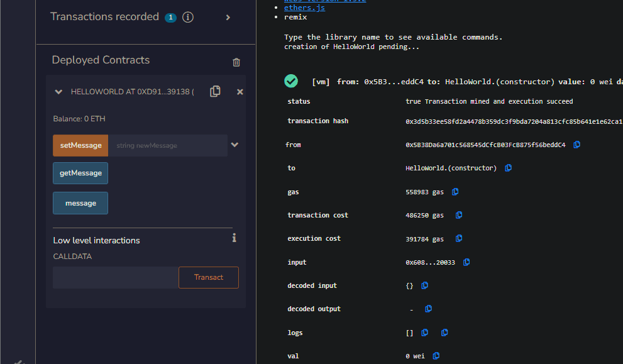Call the message getter button
The image size is (623, 364).
[80, 203]
